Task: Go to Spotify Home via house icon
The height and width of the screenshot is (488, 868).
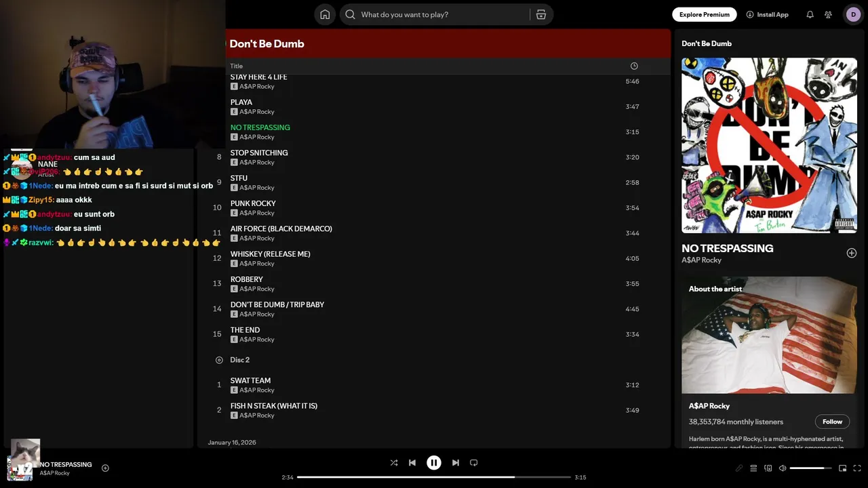Action: (325, 14)
